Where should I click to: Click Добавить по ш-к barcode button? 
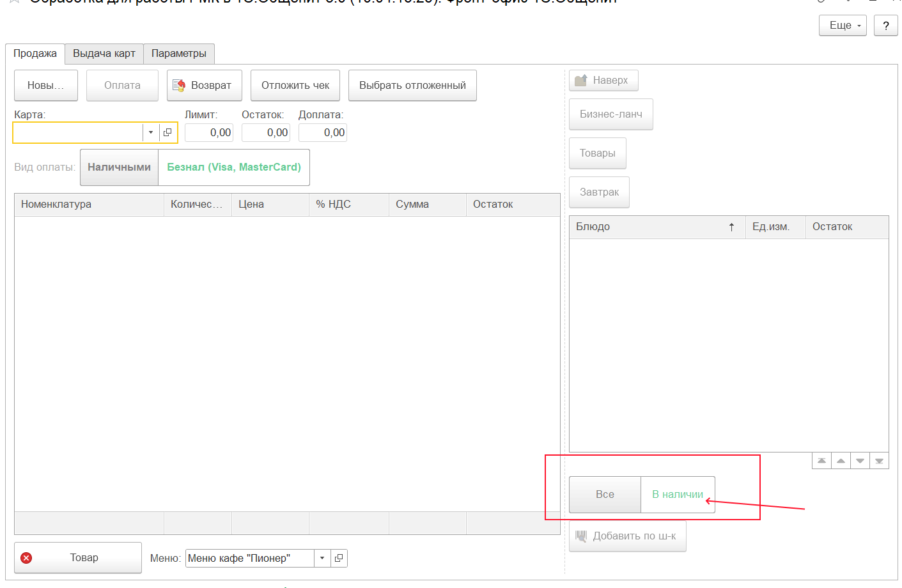pos(627,536)
